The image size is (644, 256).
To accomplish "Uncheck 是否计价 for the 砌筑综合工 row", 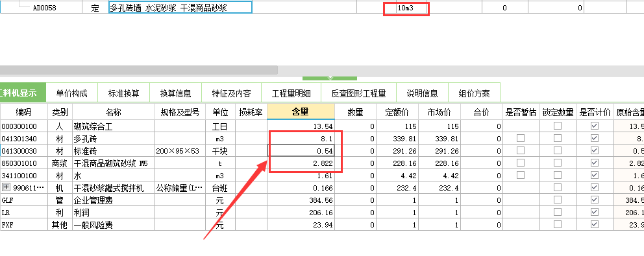I will [x=594, y=126].
